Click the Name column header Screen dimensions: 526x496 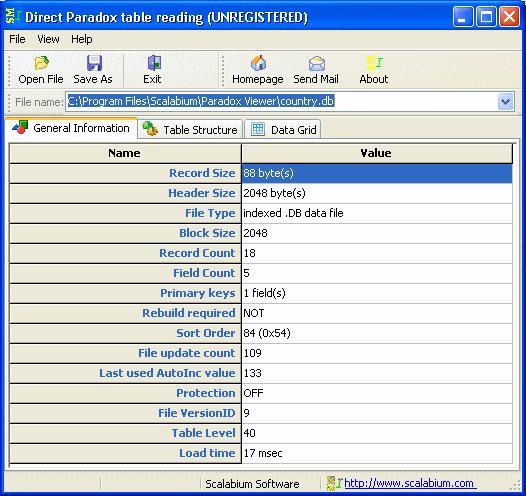coord(125,154)
